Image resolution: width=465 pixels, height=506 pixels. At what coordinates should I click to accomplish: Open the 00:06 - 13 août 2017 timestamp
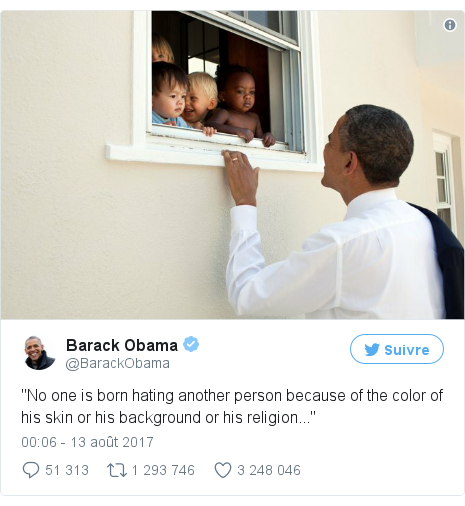pos(87,442)
